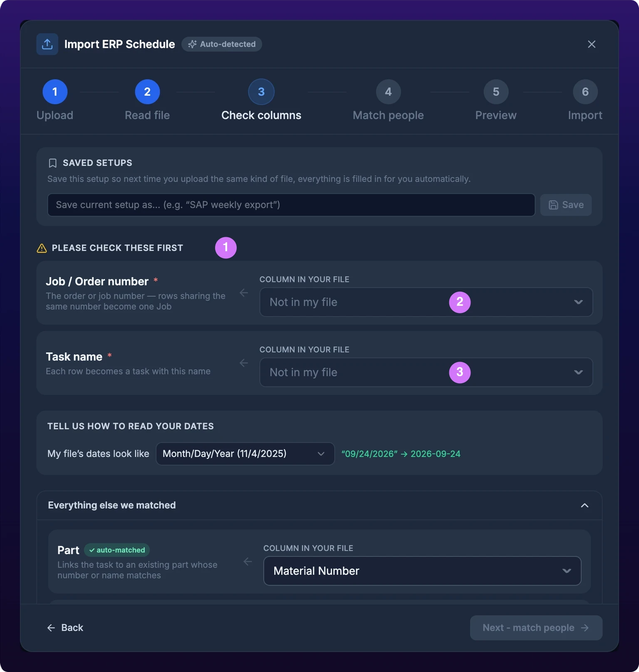
Task: Click the TELL US HOW TO READ YOUR DATES heading
Action: (131, 426)
